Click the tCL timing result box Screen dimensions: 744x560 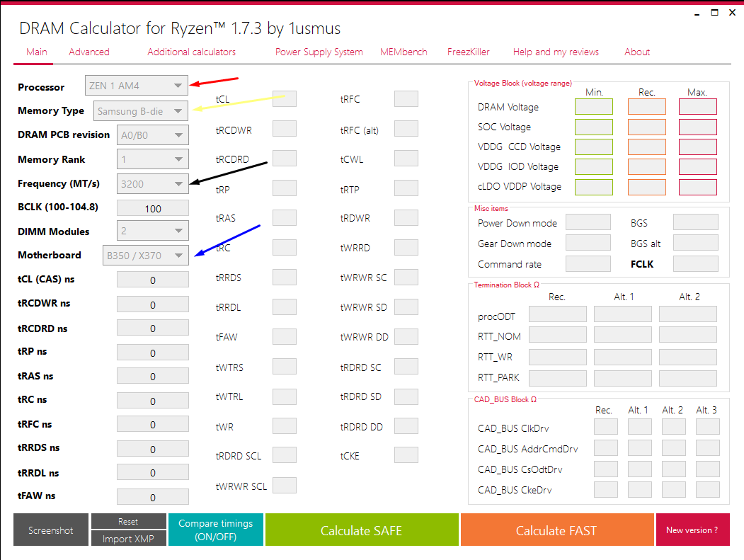click(285, 98)
